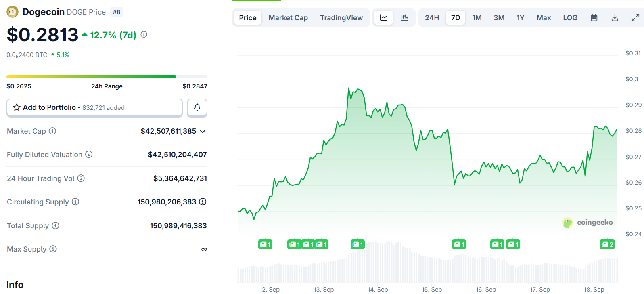Viewport: 644px width, 294px height.
Task: Toggle LOG scale on chart
Action: (x=570, y=18)
